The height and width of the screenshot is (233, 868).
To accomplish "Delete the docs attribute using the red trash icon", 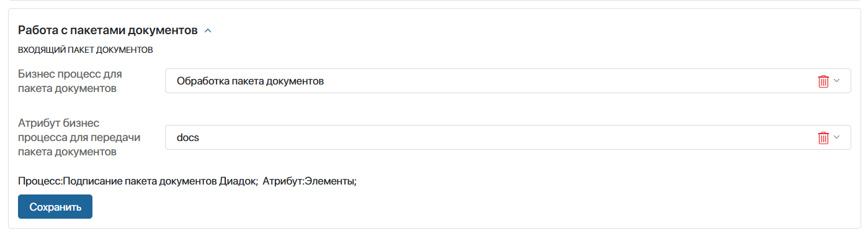I will tap(823, 138).
